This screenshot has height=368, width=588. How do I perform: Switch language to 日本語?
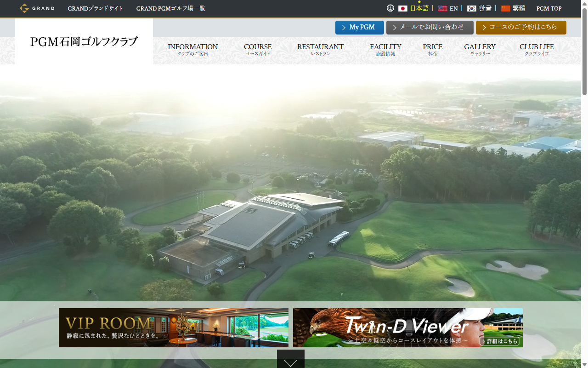pyautogui.click(x=419, y=8)
